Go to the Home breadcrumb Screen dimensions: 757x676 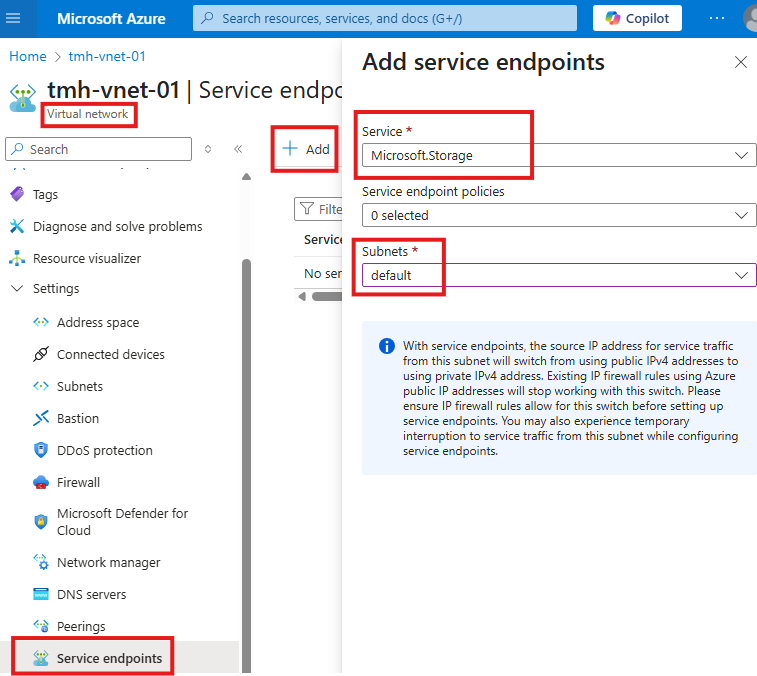(x=28, y=56)
